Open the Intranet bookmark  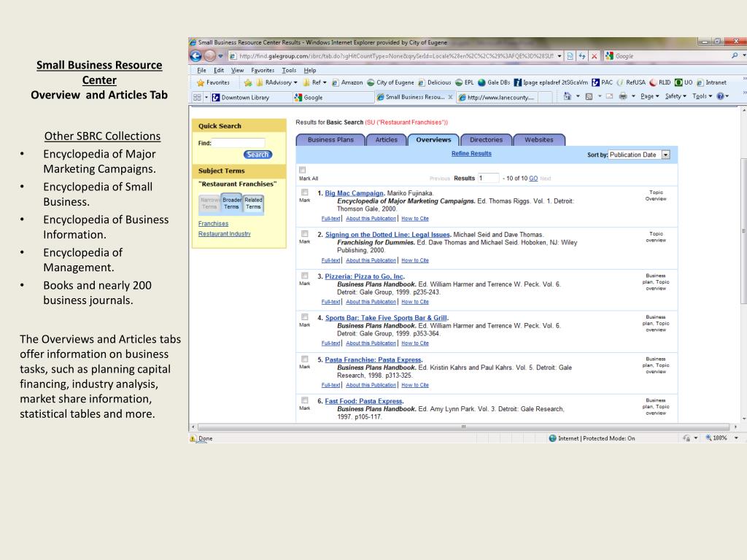pyautogui.click(x=711, y=82)
